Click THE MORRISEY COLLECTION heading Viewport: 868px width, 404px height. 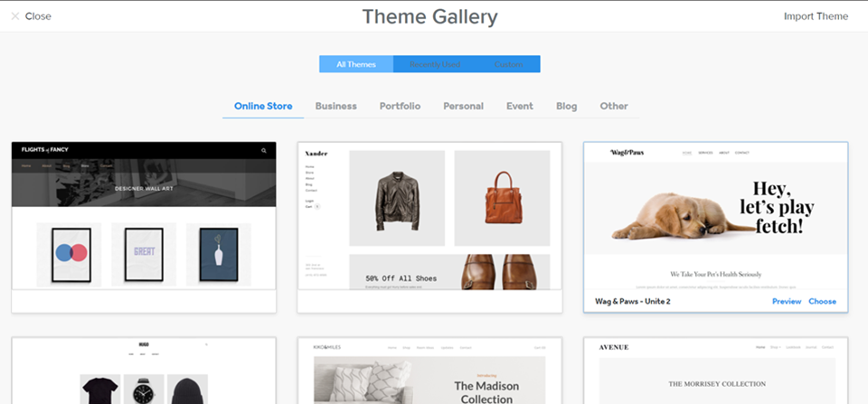point(717,383)
